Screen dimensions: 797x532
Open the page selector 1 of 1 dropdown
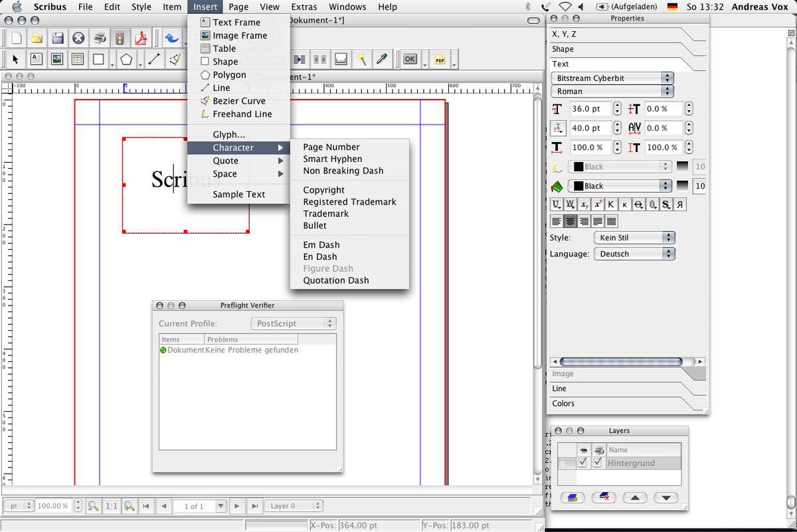199,506
